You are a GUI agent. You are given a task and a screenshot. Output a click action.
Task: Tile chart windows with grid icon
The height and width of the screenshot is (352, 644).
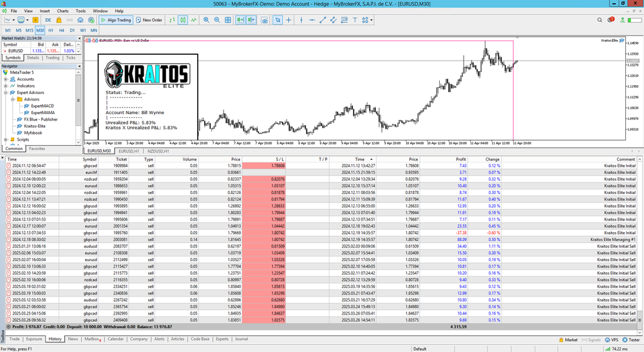(x=228, y=20)
